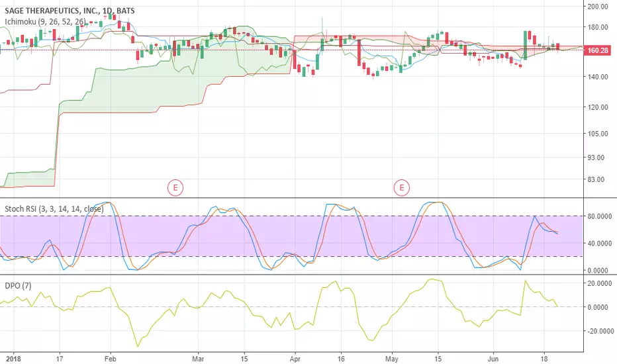This screenshot has height=364, width=617.
Task: Click the February earnings 'E' marker
Action: [175, 188]
